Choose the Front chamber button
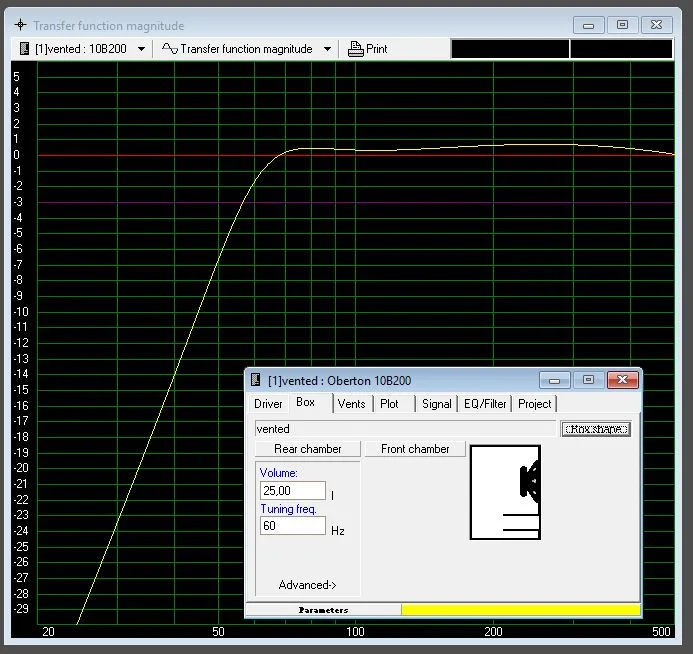Viewport: 693px width, 654px height. point(415,449)
